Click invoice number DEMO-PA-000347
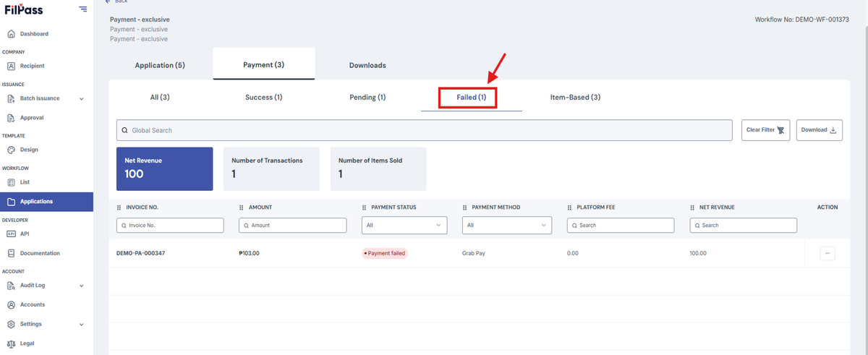This screenshot has height=355, width=868. [141, 253]
